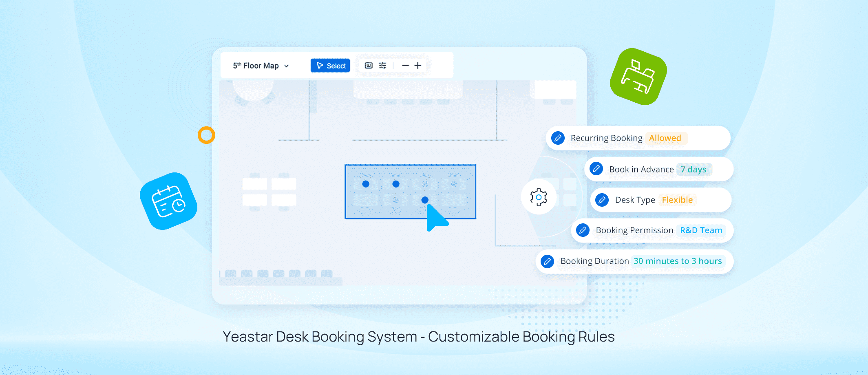
Task: Zoom in with the plus icon
Action: [418, 66]
